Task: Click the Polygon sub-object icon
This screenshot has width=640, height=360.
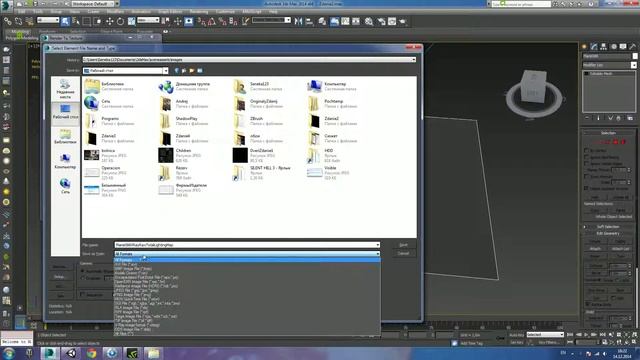Action: [616, 142]
